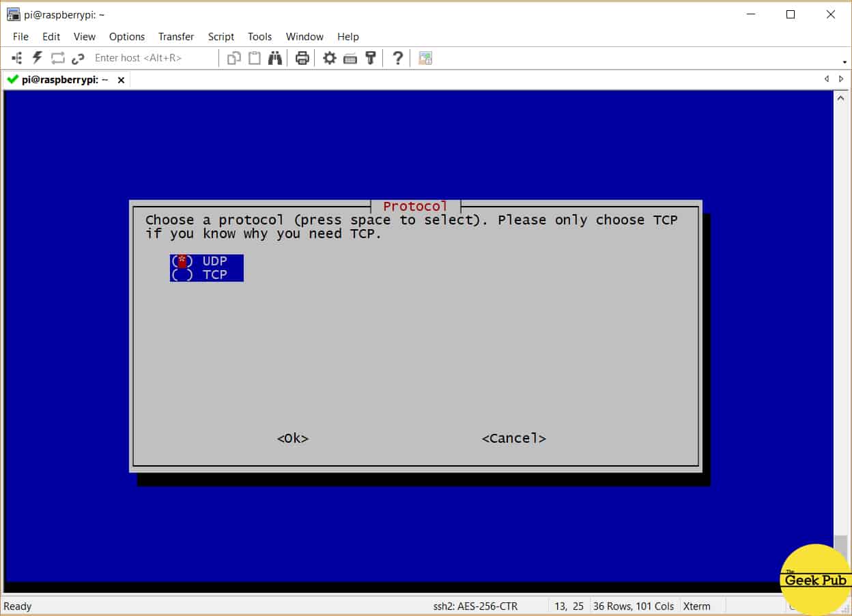Click the tab scroll right arrow
Image resolution: width=852 pixels, height=616 pixels.
(x=841, y=79)
